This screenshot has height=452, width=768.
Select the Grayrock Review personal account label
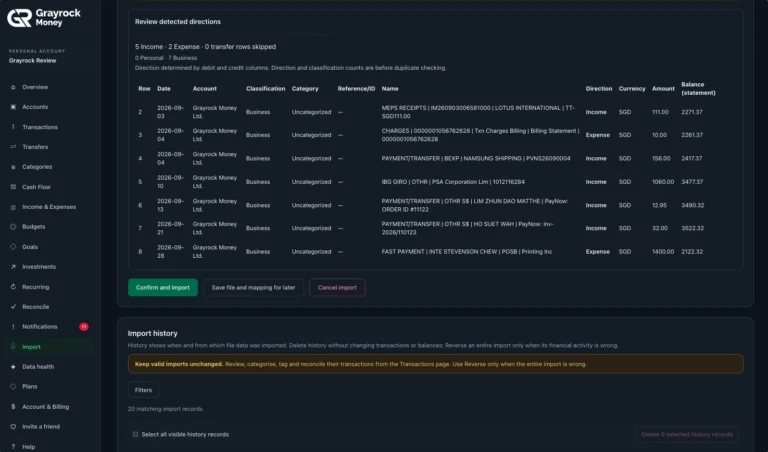point(32,61)
